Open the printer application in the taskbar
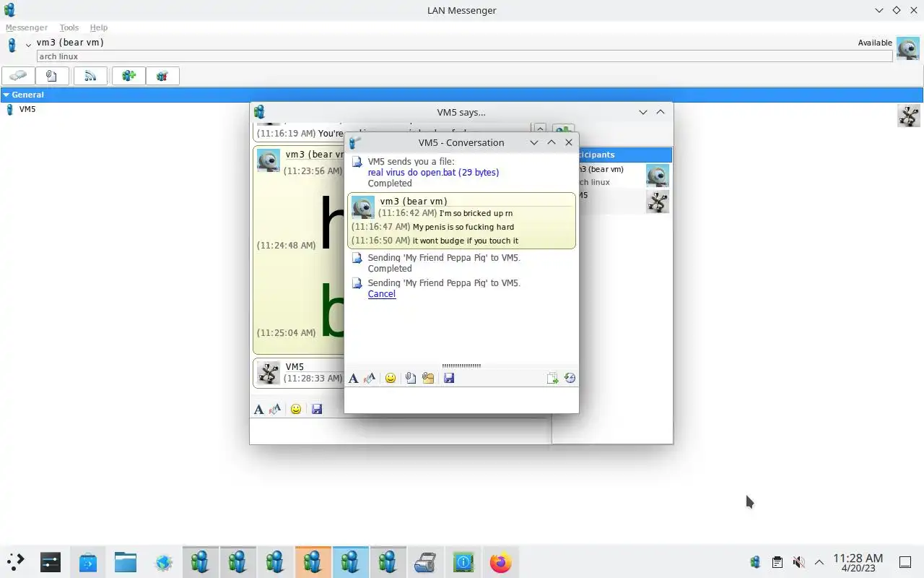The height and width of the screenshot is (578, 924). click(424, 562)
